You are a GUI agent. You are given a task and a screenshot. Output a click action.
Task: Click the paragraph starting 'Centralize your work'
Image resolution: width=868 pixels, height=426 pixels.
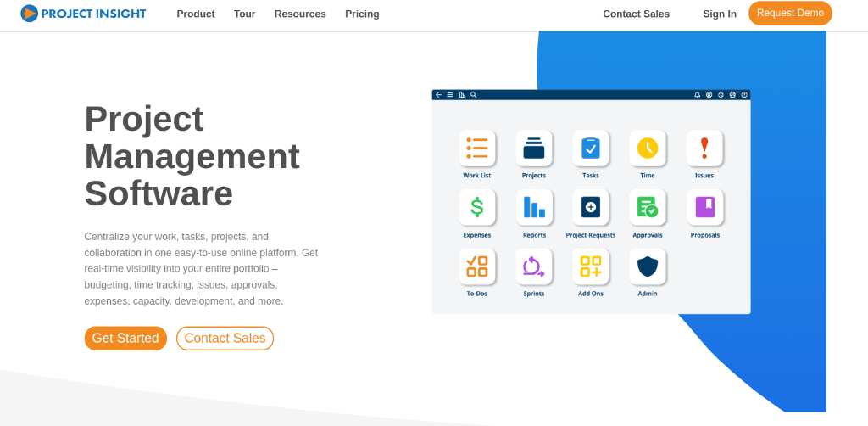coord(201,269)
